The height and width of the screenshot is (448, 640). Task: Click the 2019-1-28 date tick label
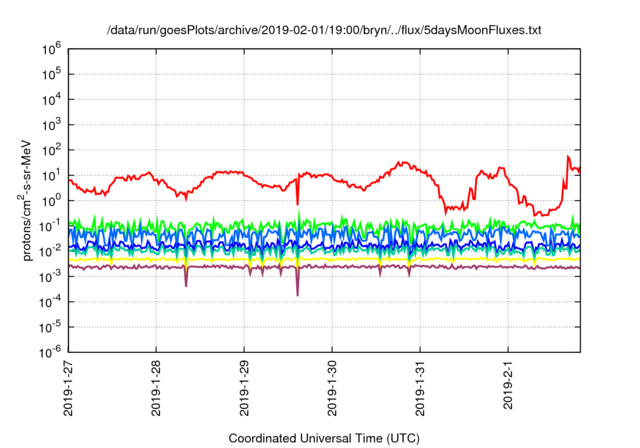(156, 388)
